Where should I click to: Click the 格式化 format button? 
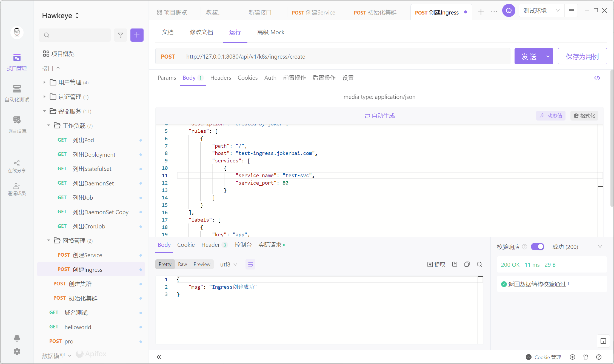coord(584,116)
